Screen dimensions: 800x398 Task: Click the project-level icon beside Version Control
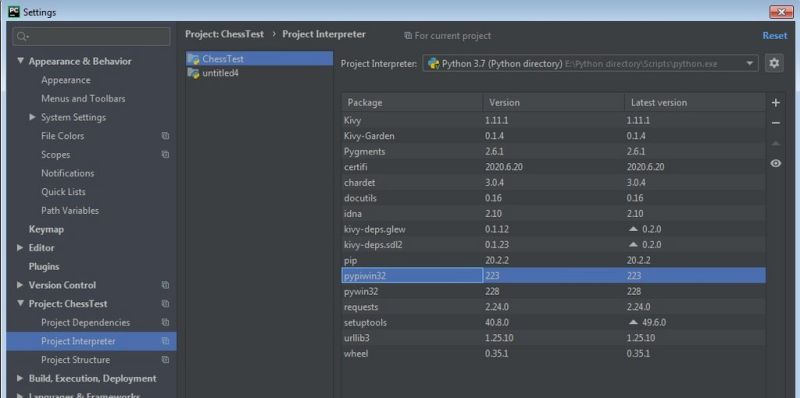coord(165,285)
